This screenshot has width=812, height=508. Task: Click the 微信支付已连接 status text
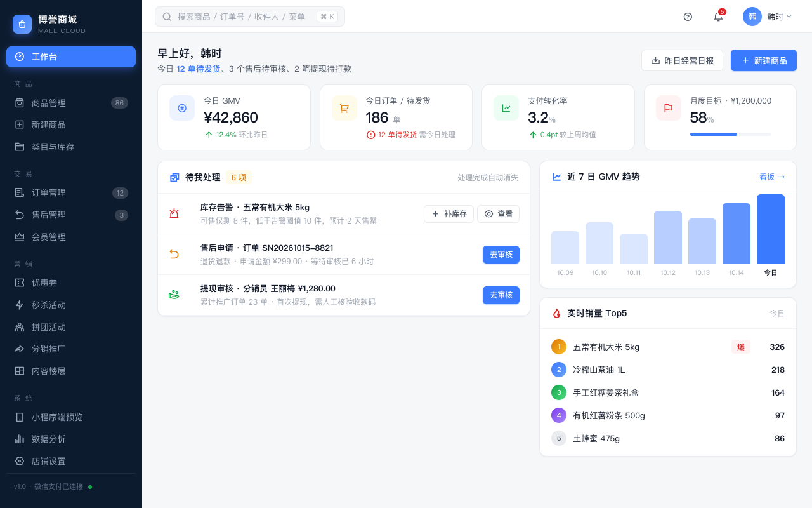tap(58, 486)
